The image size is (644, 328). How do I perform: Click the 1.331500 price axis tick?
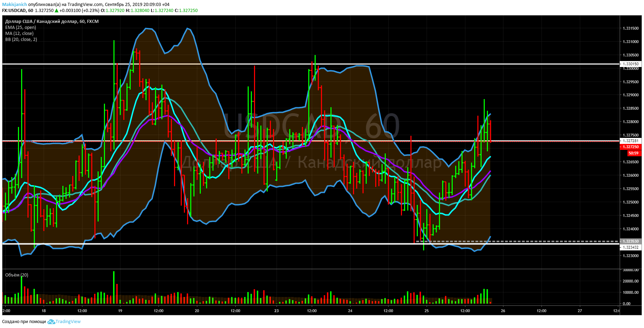(631, 28)
